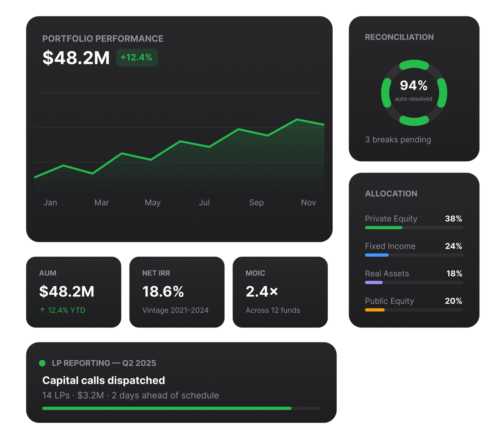Screen dimensions: 504x436
Task: Select the Real Assets purple allocation bar
Action: point(414,283)
